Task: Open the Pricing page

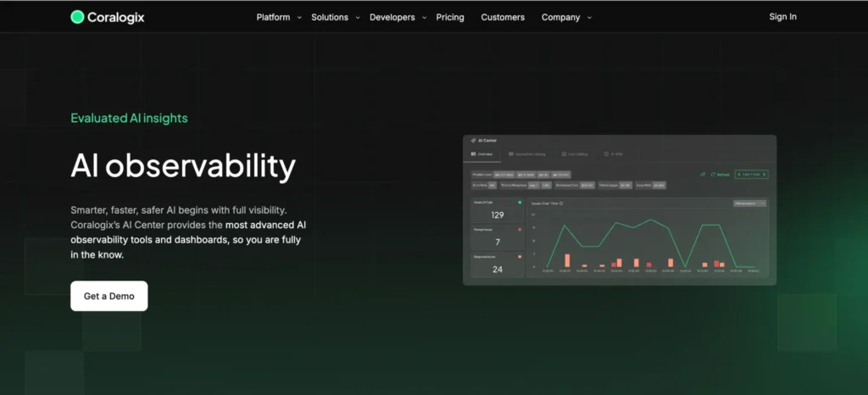Action: click(x=450, y=17)
